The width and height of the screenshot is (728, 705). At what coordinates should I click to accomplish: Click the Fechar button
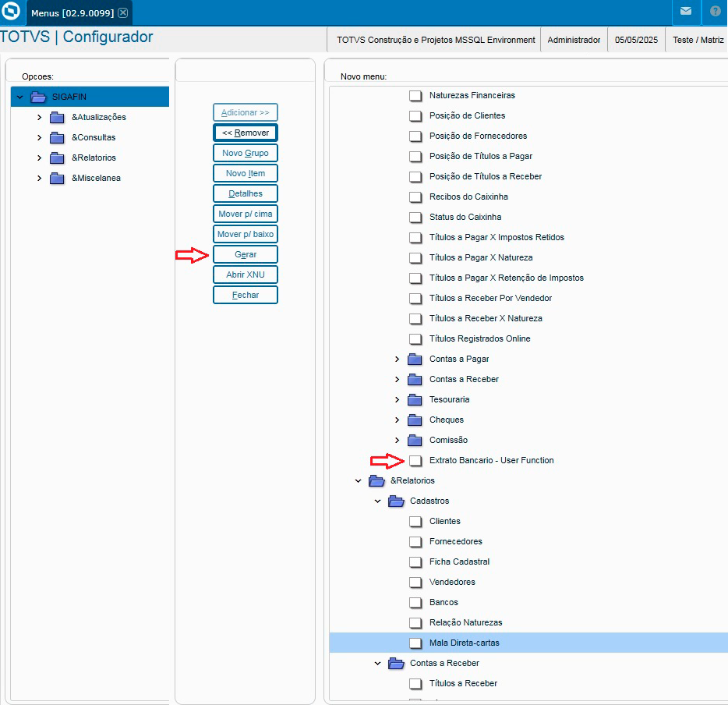pyautogui.click(x=246, y=295)
